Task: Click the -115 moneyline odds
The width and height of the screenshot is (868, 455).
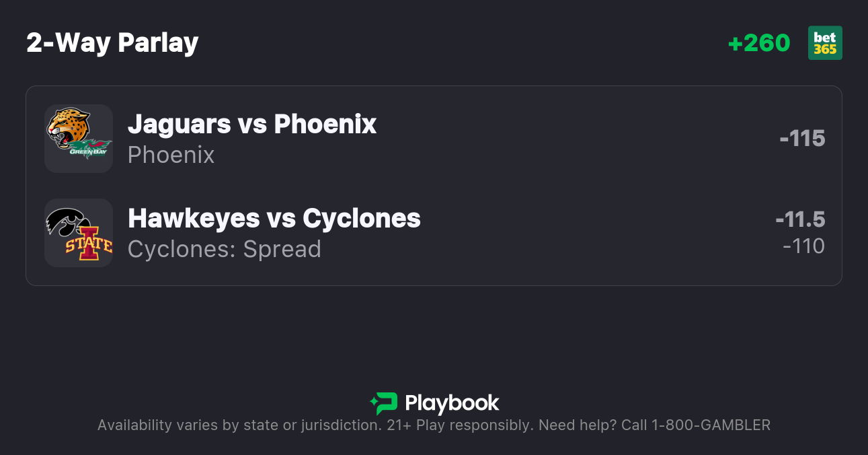Action: coord(802,139)
